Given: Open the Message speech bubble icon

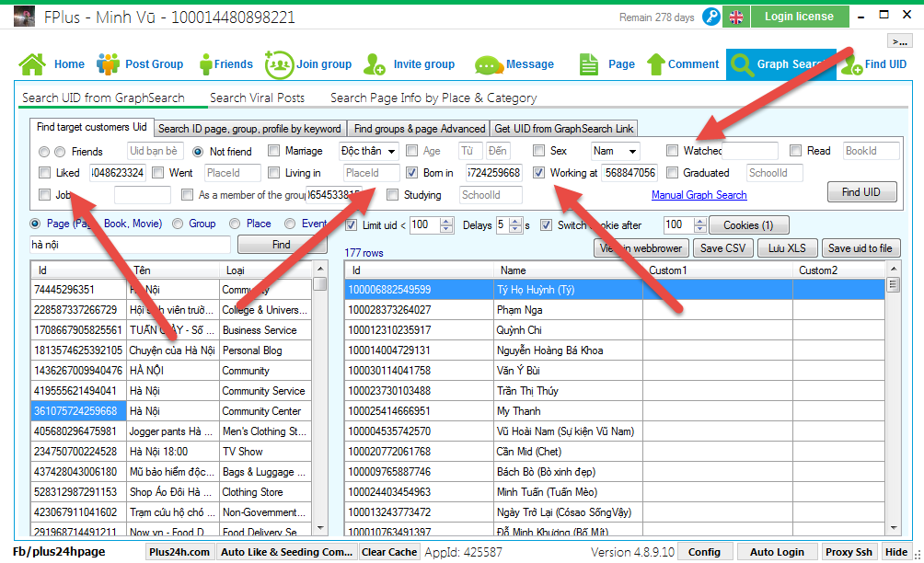Looking at the screenshot, I should [x=488, y=64].
